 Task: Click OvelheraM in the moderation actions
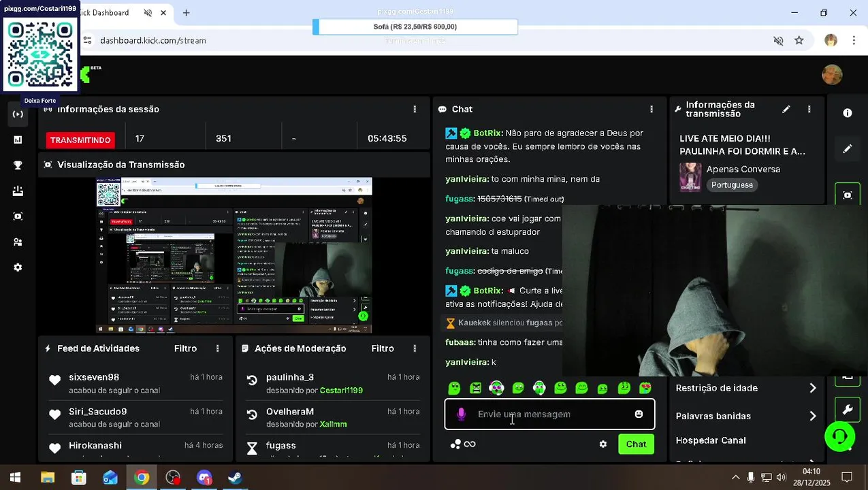(x=290, y=411)
